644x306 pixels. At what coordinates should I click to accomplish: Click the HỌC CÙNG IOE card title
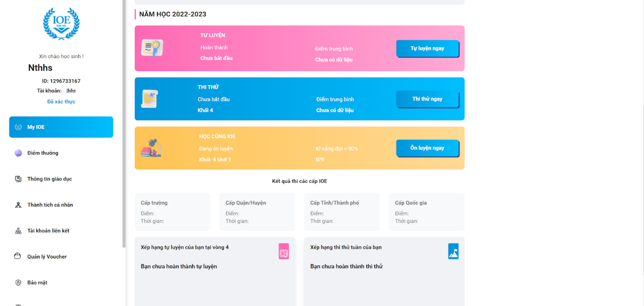coord(217,136)
